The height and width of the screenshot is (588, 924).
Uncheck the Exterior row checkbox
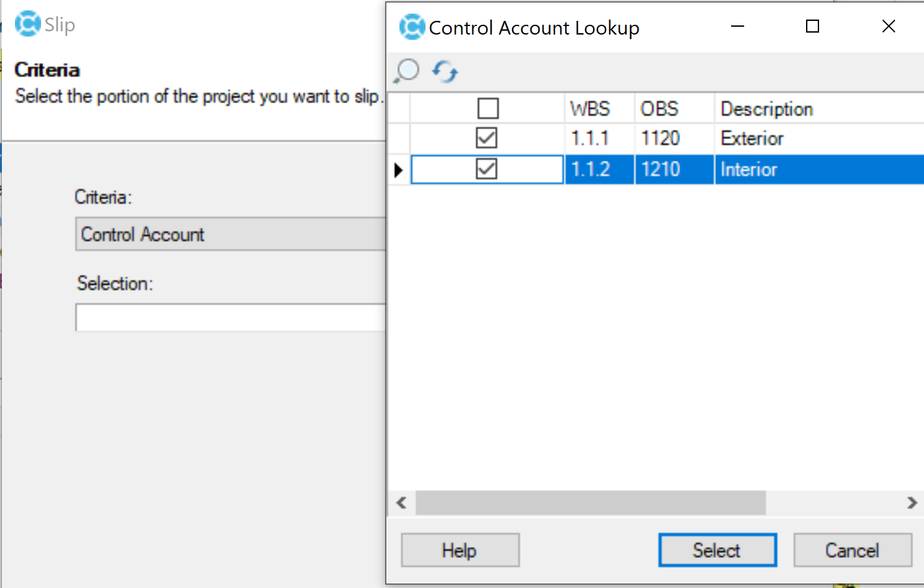[x=487, y=138]
